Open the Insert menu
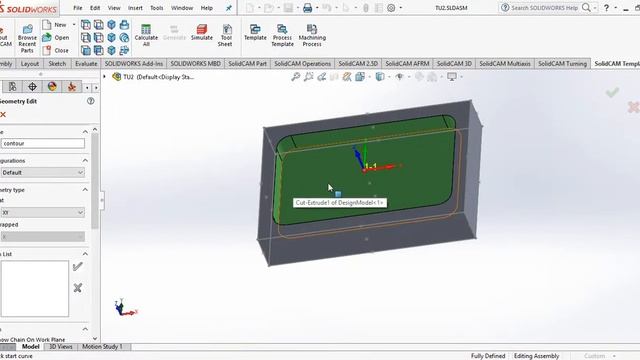 (135, 8)
